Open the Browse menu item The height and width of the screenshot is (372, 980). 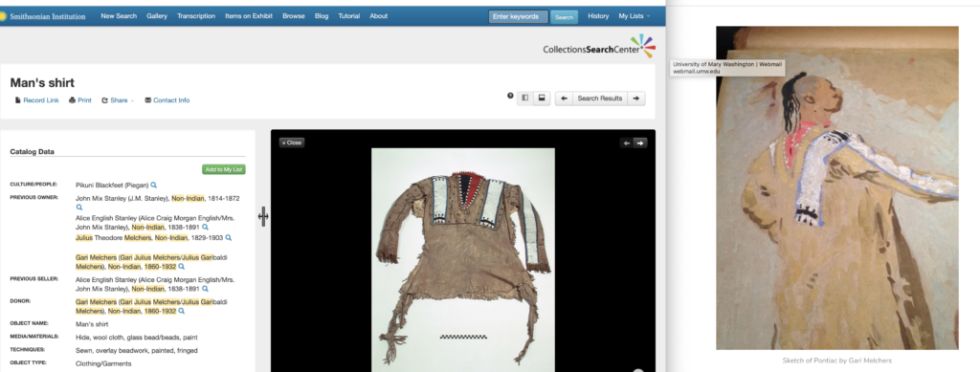point(294,16)
